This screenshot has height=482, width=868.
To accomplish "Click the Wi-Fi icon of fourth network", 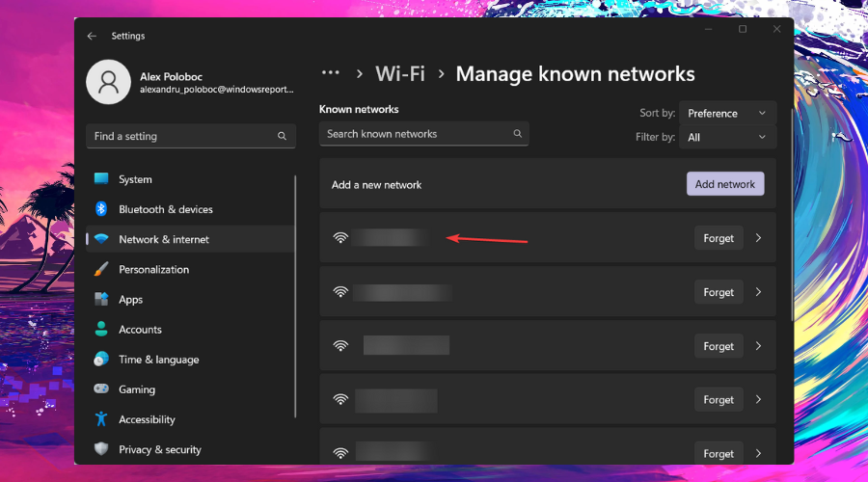I will (x=340, y=399).
